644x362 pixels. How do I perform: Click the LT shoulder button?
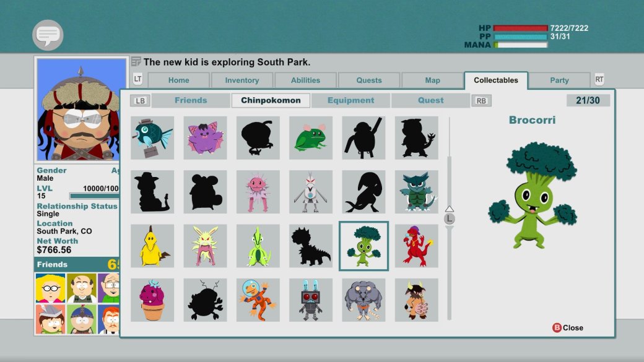(137, 79)
